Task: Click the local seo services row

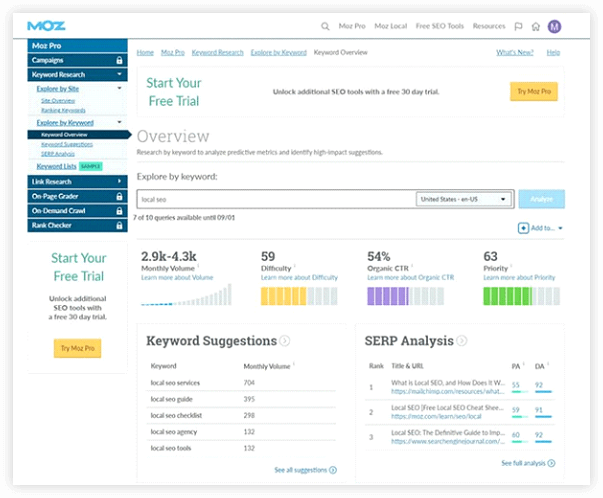Action: [241, 383]
